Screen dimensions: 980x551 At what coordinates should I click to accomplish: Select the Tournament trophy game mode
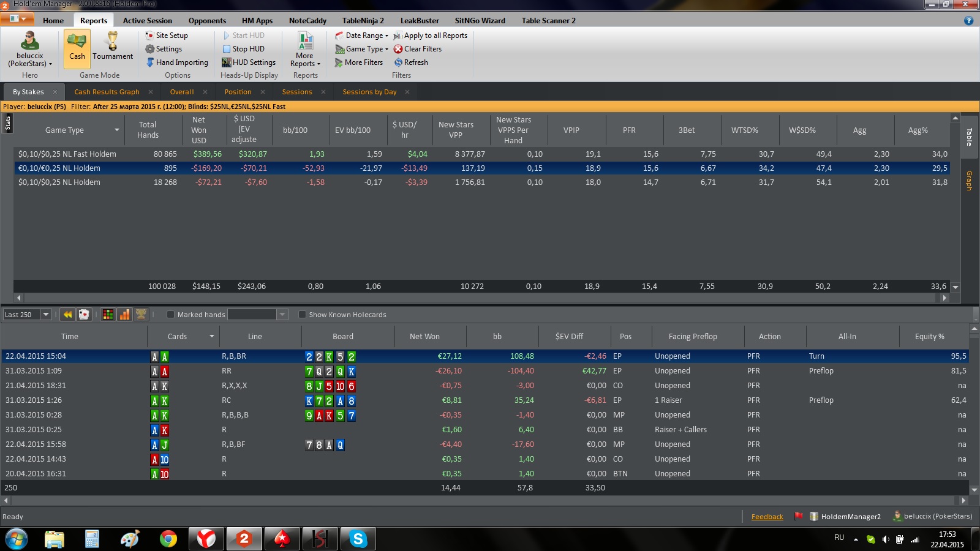point(113,47)
